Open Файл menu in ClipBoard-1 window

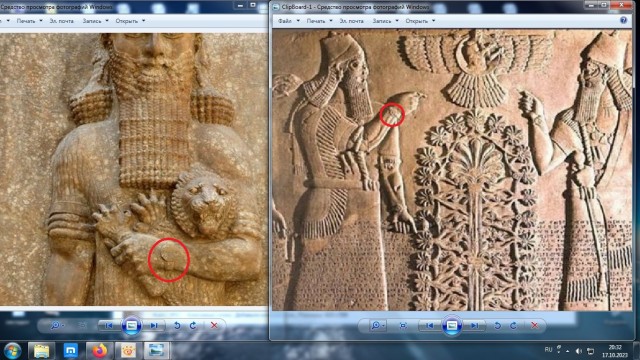285,21
